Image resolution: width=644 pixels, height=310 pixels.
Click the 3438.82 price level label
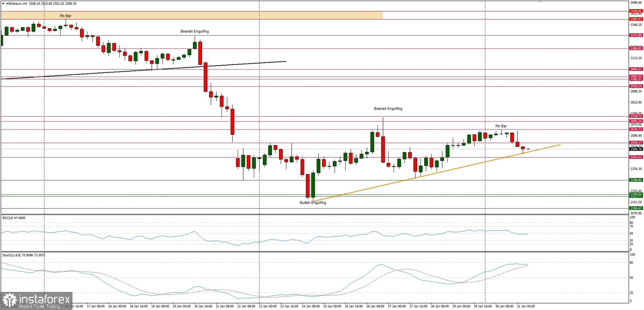click(x=636, y=11)
